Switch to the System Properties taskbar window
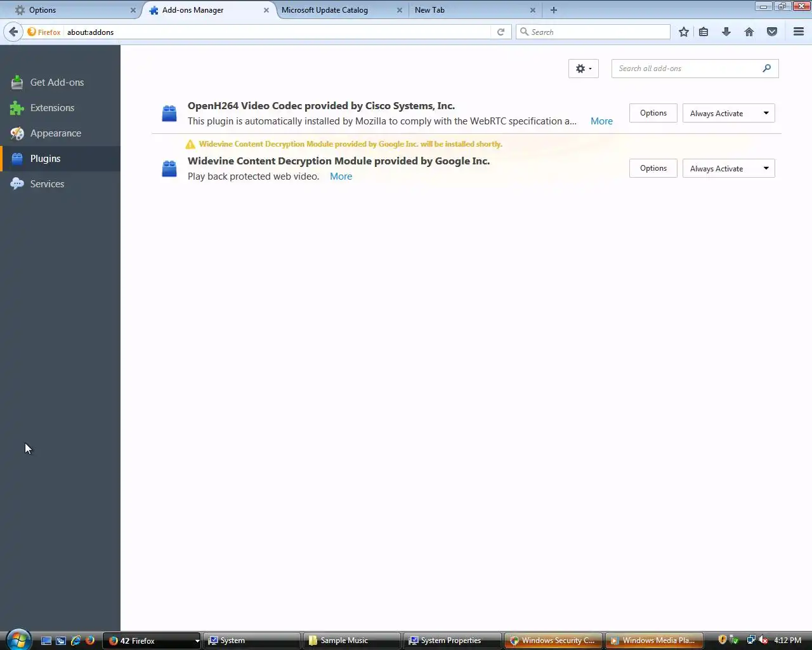The image size is (812, 650). (452, 640)
